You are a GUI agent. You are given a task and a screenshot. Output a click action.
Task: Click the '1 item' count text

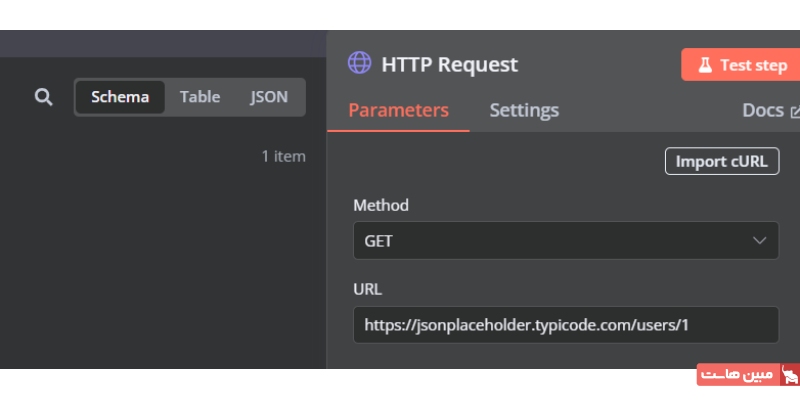(x=284, y=156)
